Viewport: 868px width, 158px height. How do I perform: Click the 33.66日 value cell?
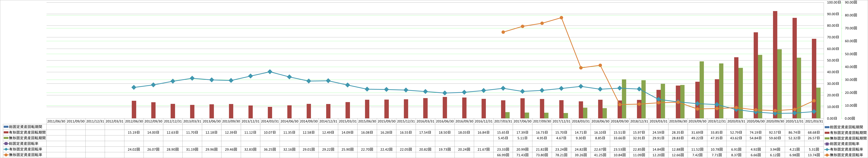620,138
